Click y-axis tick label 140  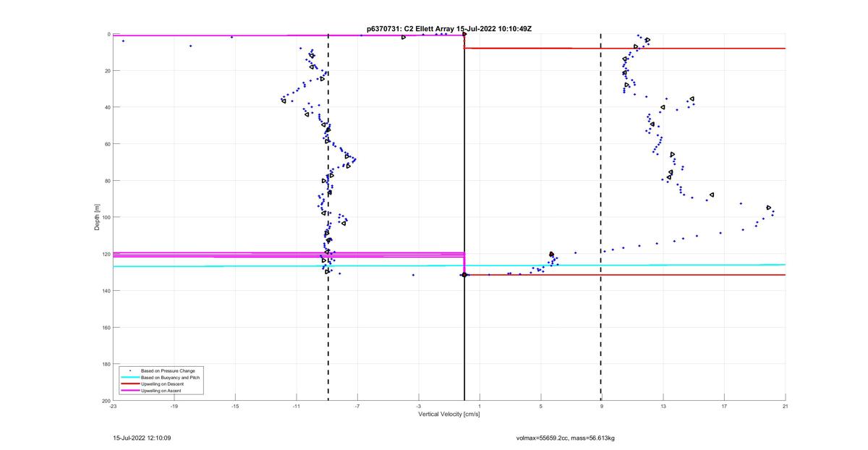pyautogui.click(x=106, y=291)
